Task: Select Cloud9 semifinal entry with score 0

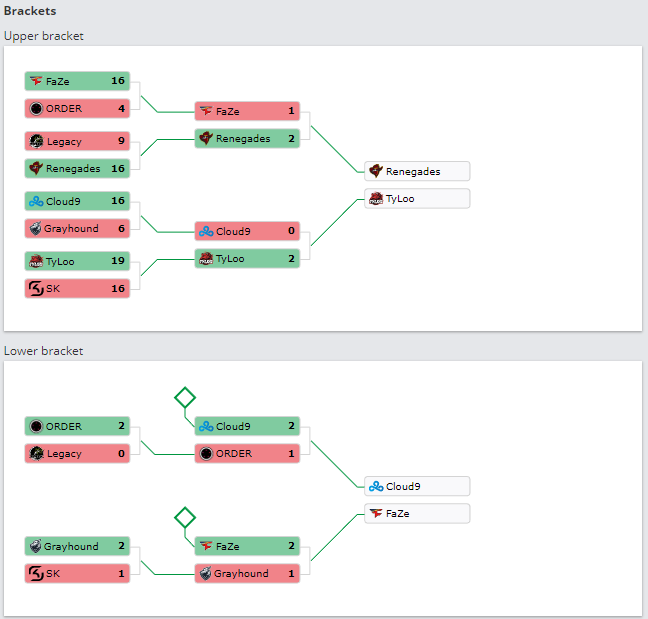Action: (x=248, y=231)
